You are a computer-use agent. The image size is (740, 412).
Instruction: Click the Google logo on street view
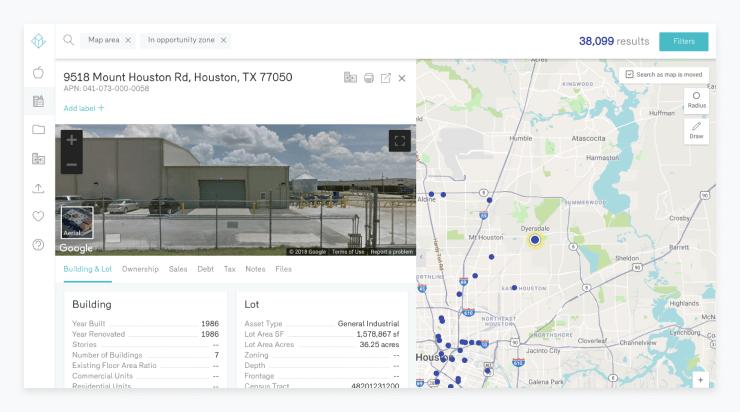point(76,248)
